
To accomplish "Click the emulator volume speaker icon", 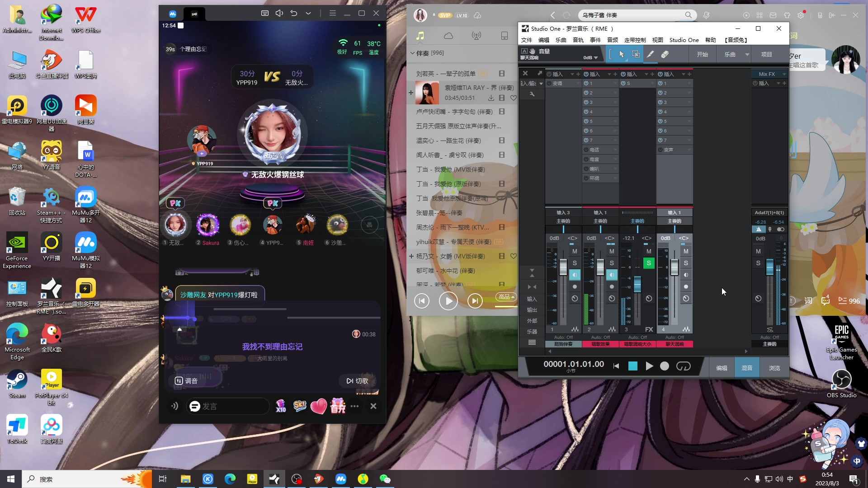I will [x=279, y=13].
